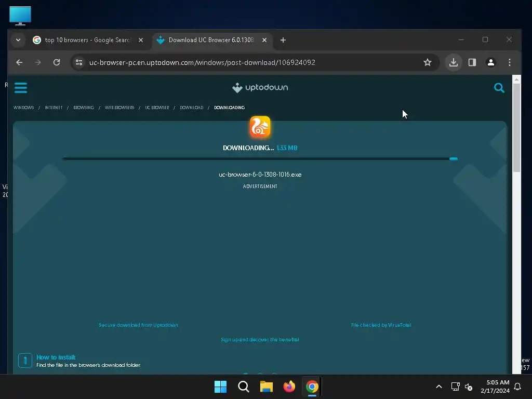Click the Uptodown logo
The height and width of the screenshot is (399, 532).
(x=260, y=87)
